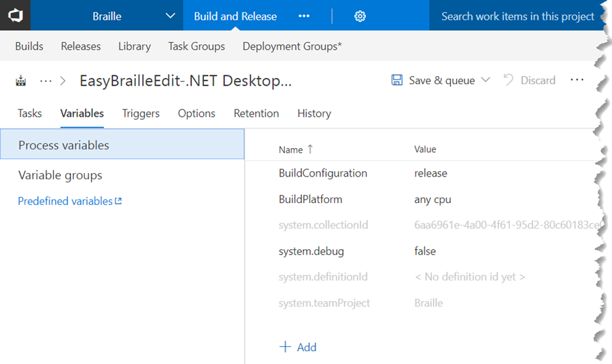Click the Save & queue disk icon

397,80
